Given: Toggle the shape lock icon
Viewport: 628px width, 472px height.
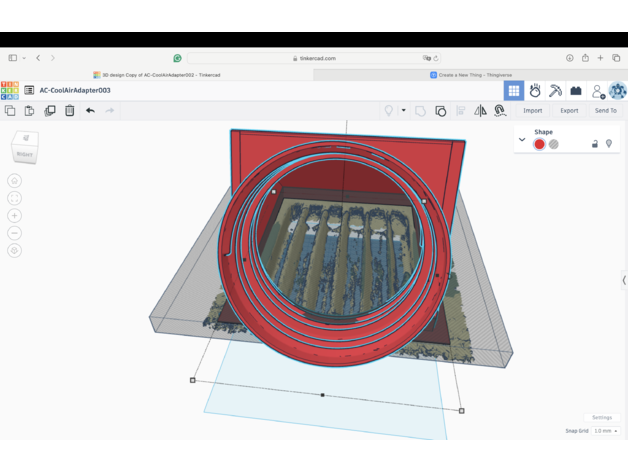Looking at the screenshot, I should pos(595,144).
